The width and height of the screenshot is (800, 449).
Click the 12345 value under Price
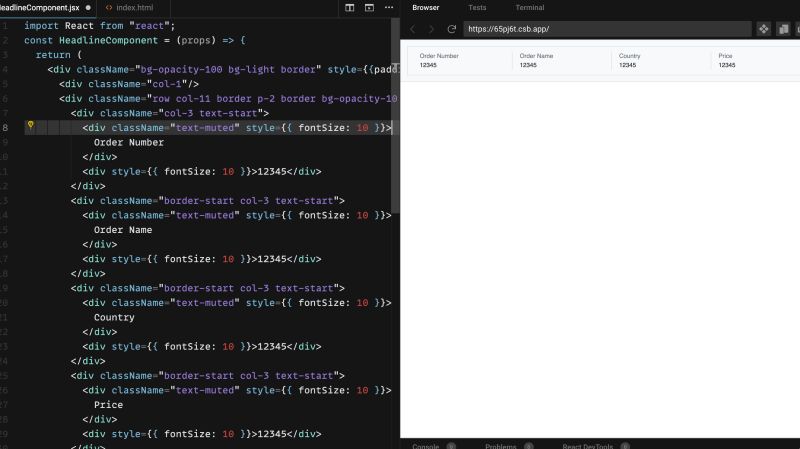(727, 65)
